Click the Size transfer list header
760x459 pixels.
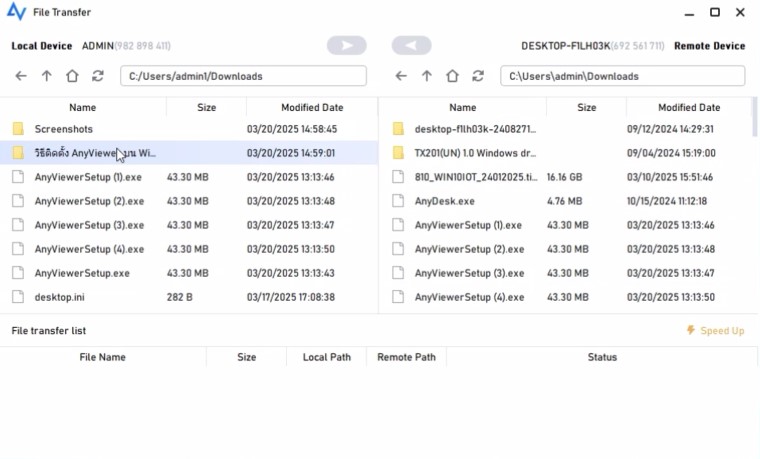(x=246, y=357)
